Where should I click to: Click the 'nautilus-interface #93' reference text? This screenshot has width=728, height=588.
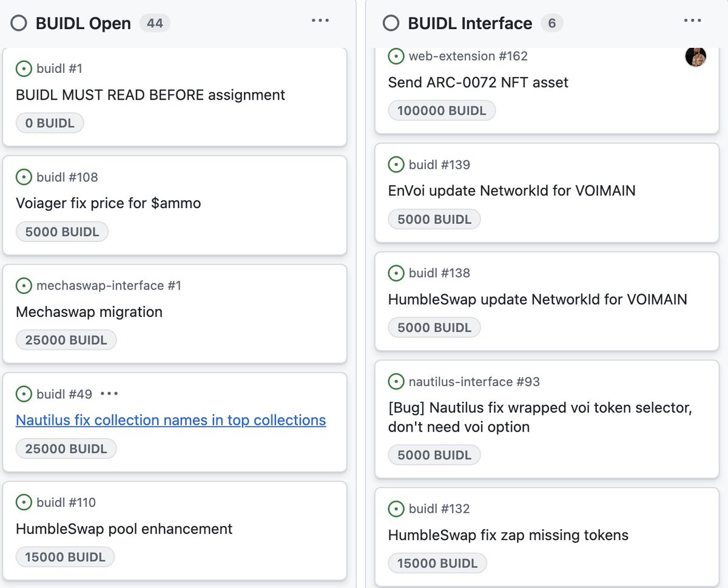[474, 382]
